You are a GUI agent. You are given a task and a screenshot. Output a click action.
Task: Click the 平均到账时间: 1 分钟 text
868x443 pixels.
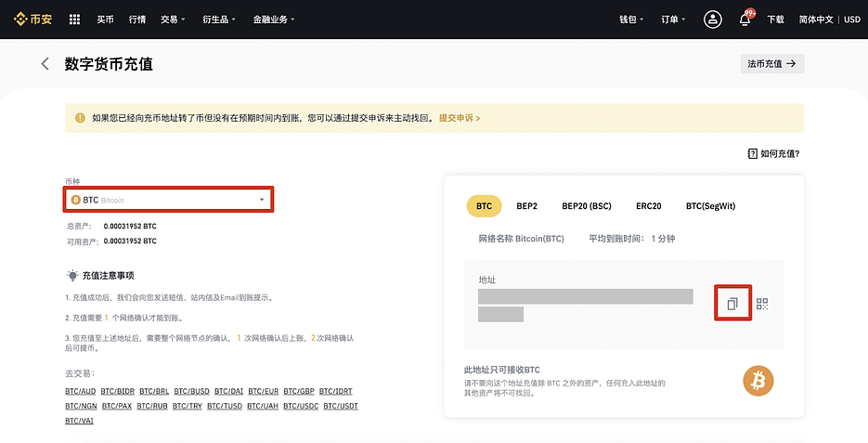pos(631,239)
